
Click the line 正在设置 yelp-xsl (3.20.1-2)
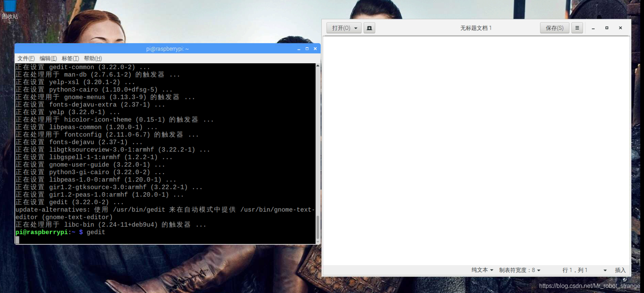pyautogui.click(x=75, y=82)
